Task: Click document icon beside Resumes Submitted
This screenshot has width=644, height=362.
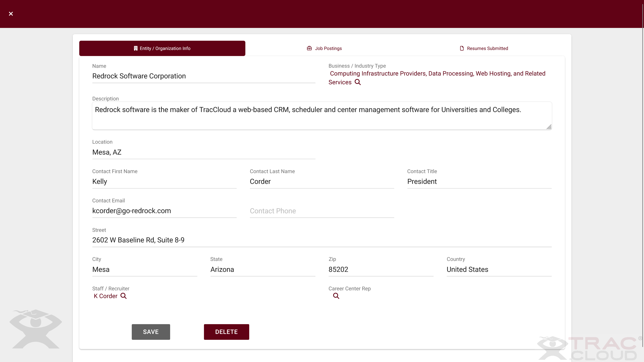Action: click(x=462, y=48)
